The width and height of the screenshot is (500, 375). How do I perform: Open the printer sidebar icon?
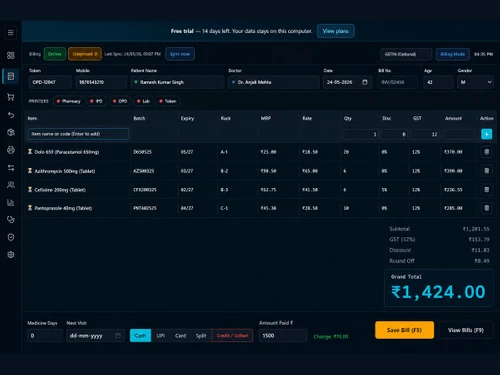[x=11, y=150]
